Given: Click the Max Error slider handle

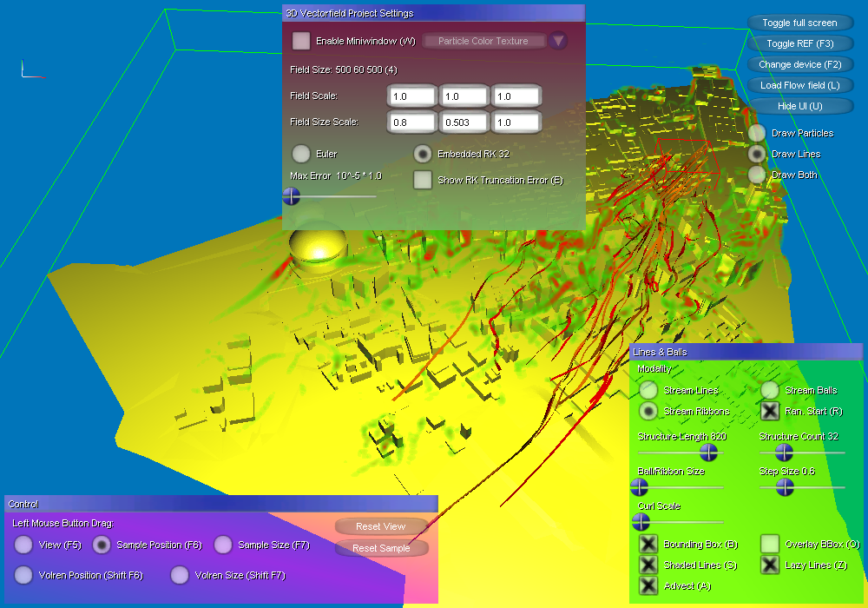Looking at the screenshot, I should coord(292,196).
